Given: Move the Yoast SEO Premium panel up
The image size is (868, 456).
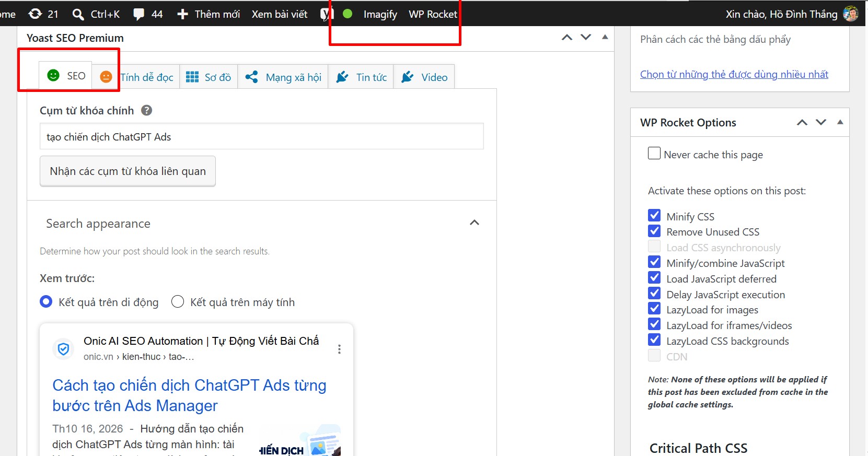Looking at the screenshot, I should [567, 38].
